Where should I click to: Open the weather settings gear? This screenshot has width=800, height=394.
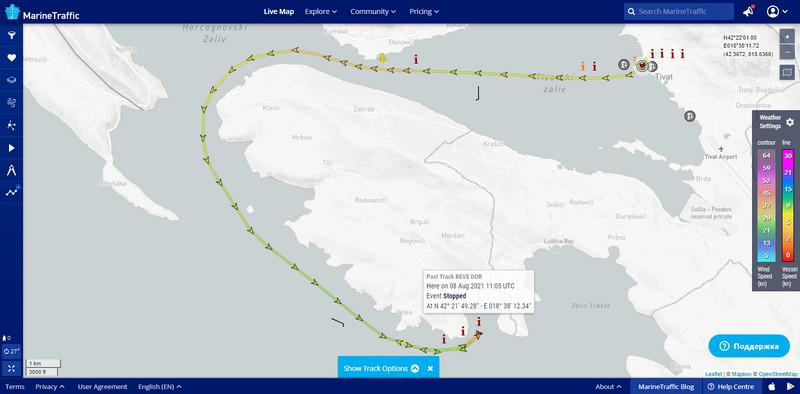[x=789, y=122]
